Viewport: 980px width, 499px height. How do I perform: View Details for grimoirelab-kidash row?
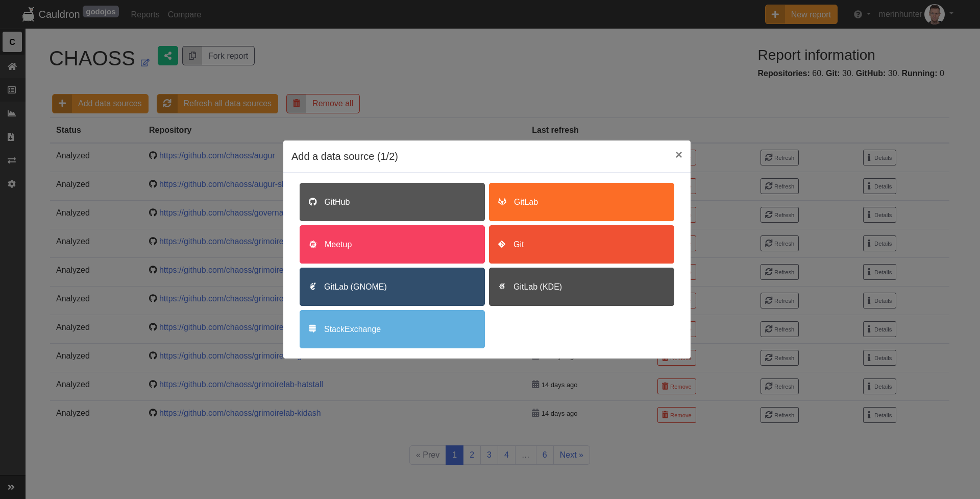(879, 415)
